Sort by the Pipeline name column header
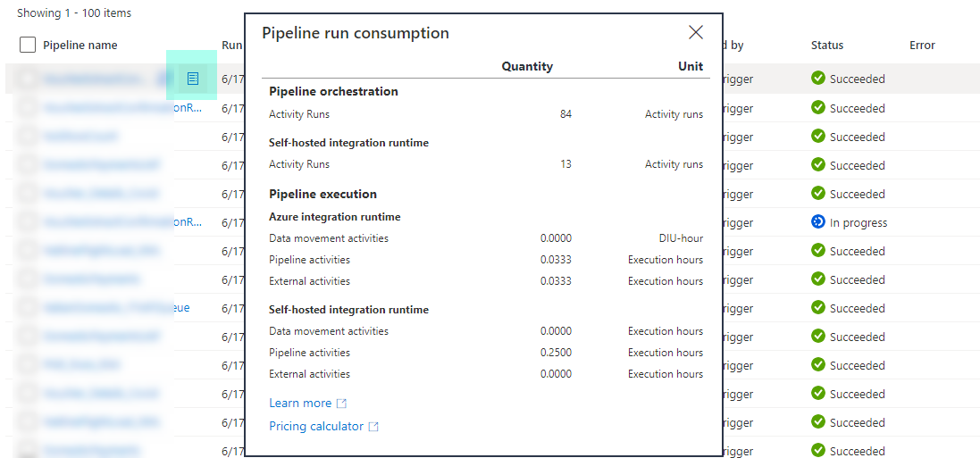 pyautogui.click(x=80, y=46)
